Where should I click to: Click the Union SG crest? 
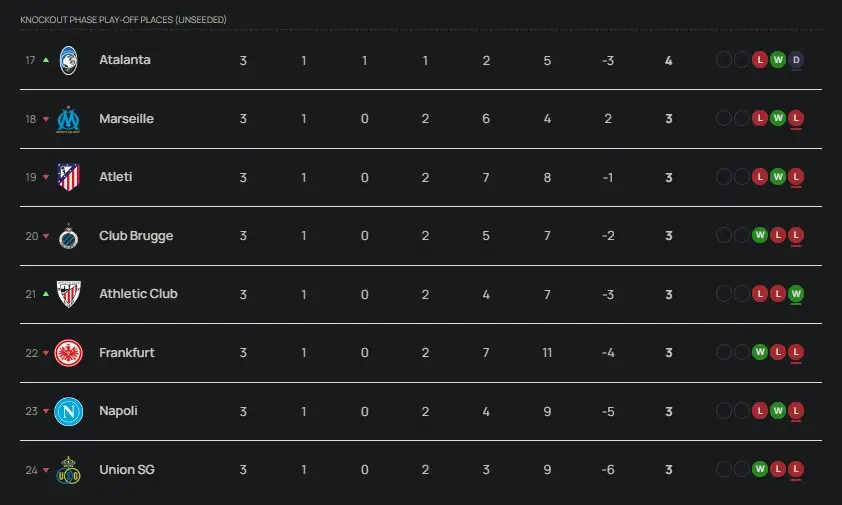(68, 469)
